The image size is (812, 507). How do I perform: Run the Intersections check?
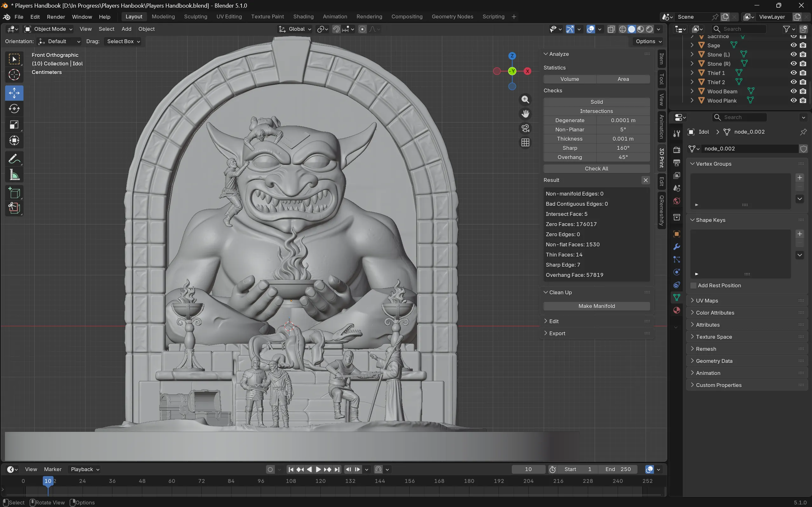596,111
